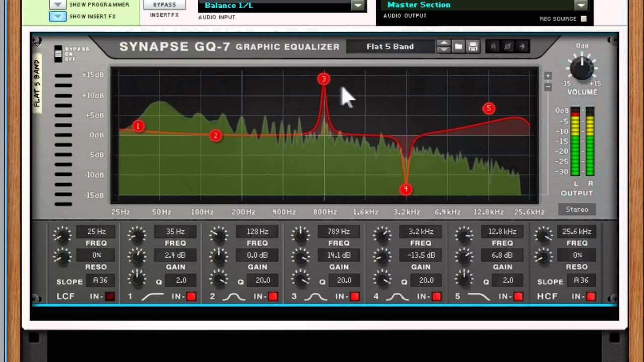Check the REC SOURCE box
Screen dimensions: 644x362
point(584,19)
